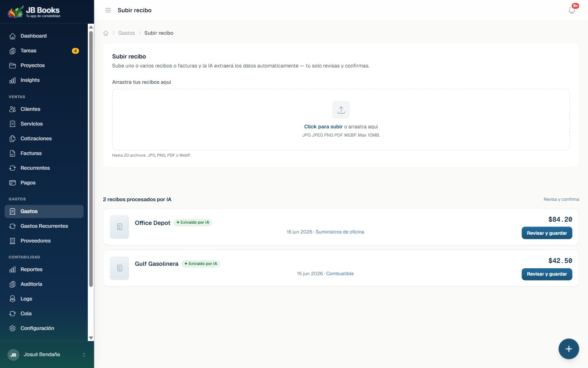Click the Suministros de oficina category link
Screen dimensions: 588x368
pos(340,232)
